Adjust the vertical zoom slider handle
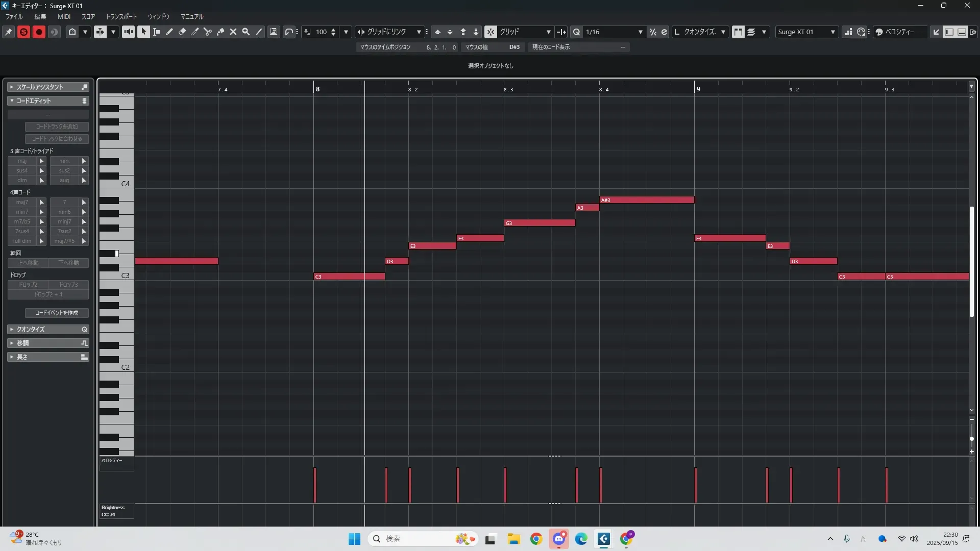Viewport: 980px width, 551px height. click(x=971, y=439)
